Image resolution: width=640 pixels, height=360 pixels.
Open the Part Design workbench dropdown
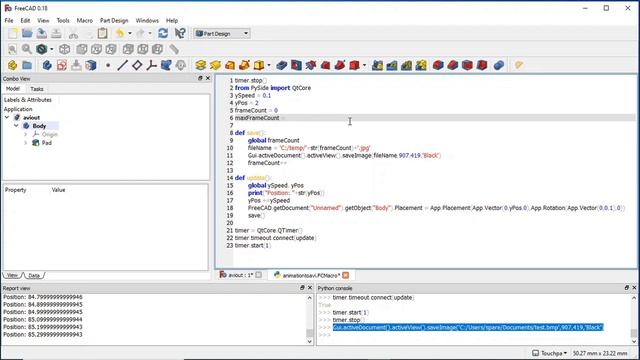(x=222, y=33)
